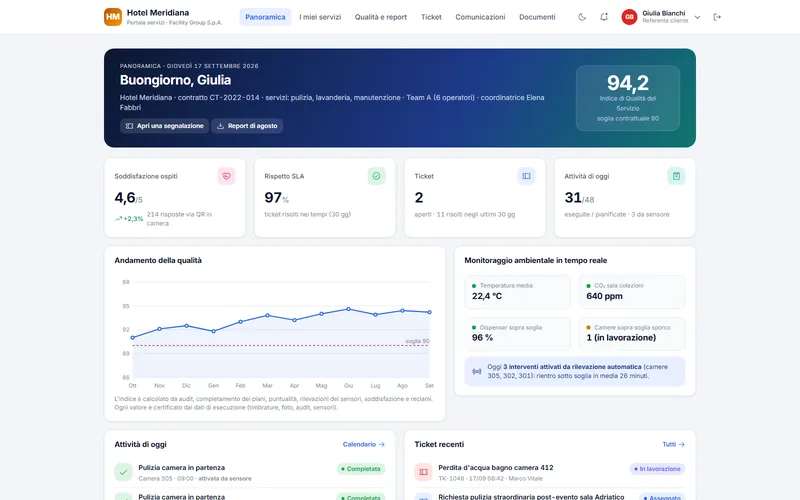Click the +2,3% trend arrow icon
The image size is (800, 500).
(x=118, y=219)
